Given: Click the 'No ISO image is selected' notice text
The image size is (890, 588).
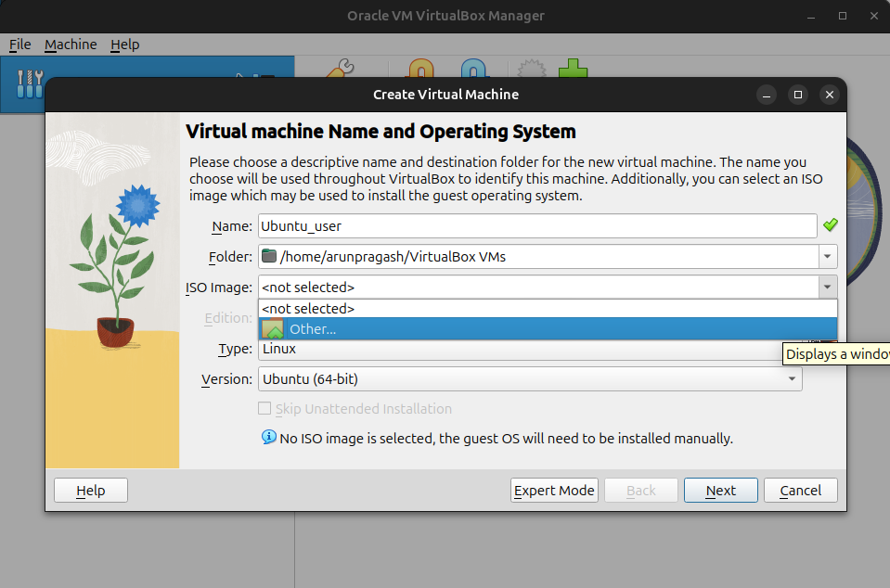Looking at the screenshot, I should [507, 439].
